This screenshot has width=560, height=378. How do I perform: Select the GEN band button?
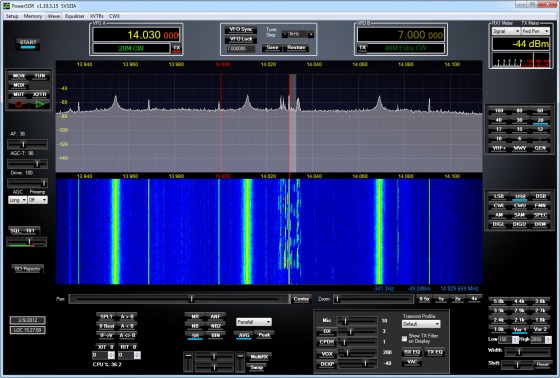pos(540,148)
